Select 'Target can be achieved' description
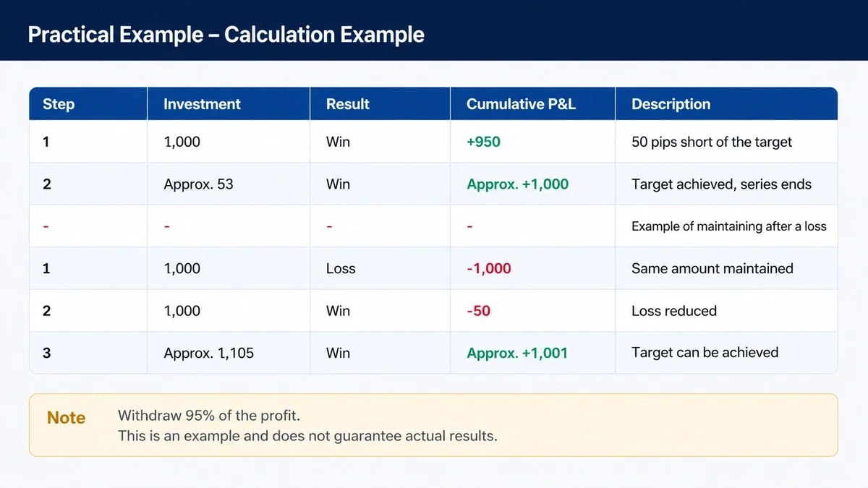Screen dimensions: 868x488 click(705, 353)
